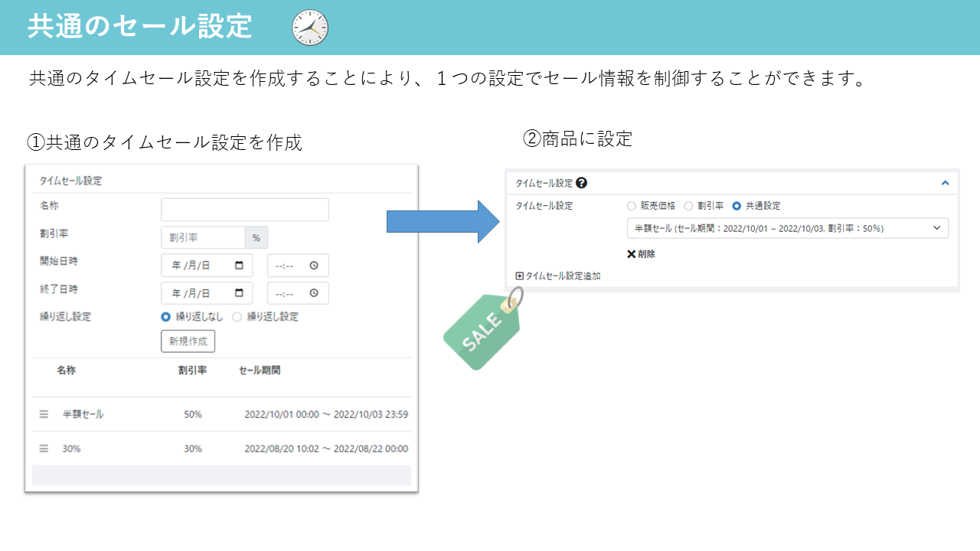This screenshot has width=980, height=551.
Task: Click the start time clock icon
Action: [x=314, y=266]
